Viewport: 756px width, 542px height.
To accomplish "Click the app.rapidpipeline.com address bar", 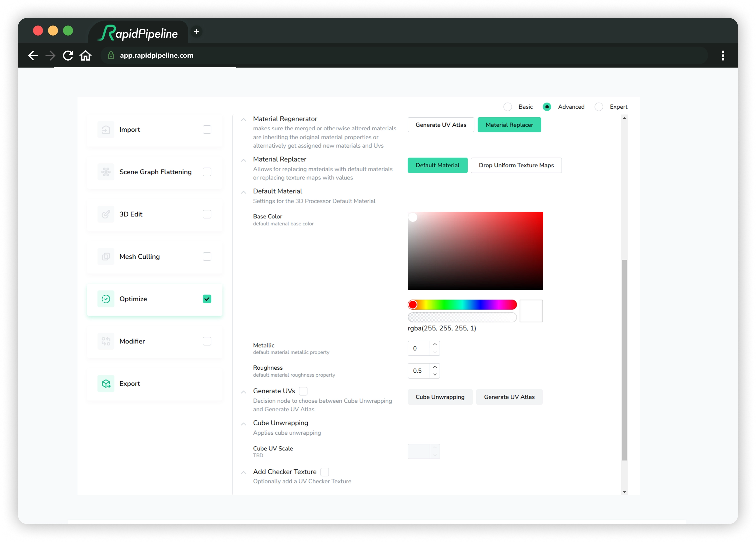I will pos(404,55).
